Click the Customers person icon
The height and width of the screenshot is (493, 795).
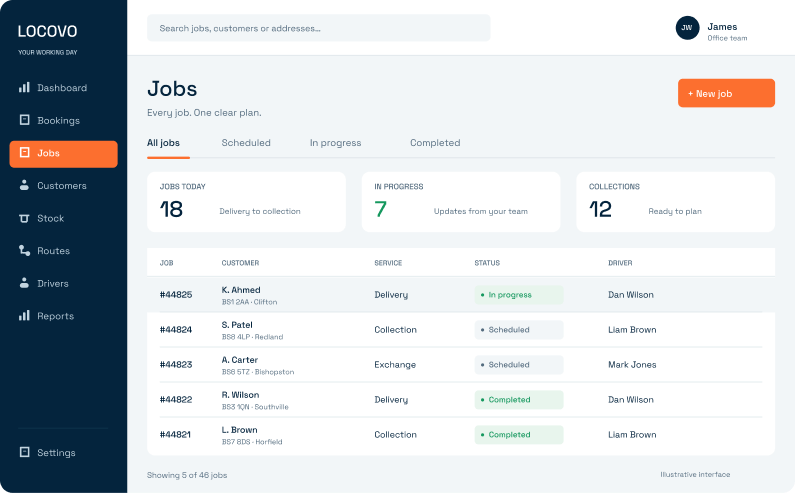[x=24, y=185]
